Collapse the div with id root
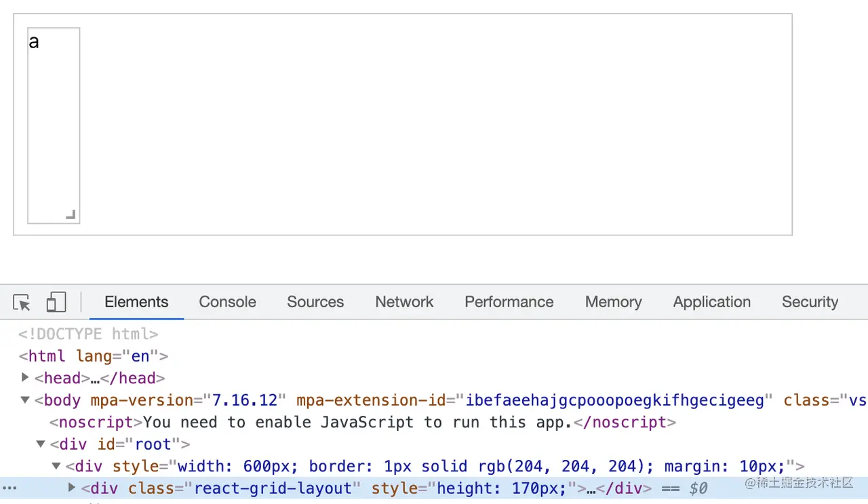This screenshot has height=504, width=868. click(x=41, y=444)
